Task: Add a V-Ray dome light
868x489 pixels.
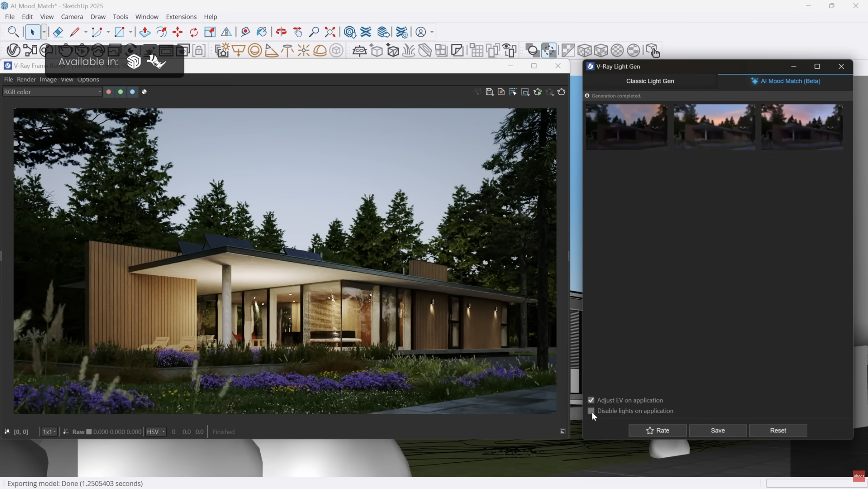Action: (320, 51)
